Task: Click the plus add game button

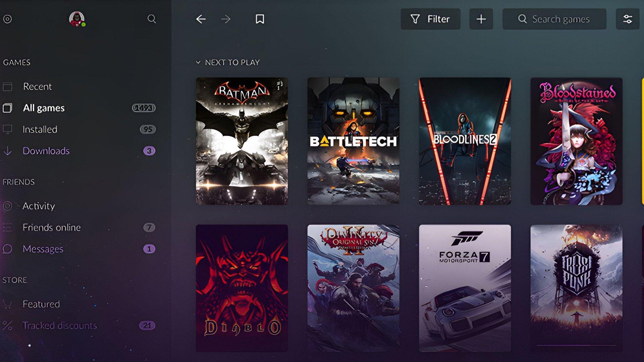Action: (481, 19)
